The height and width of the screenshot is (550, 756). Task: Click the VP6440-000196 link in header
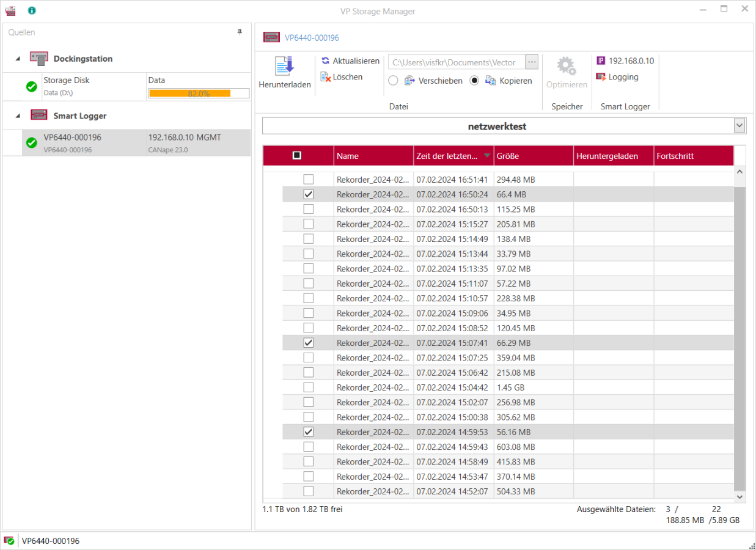(x=312, y=38)
